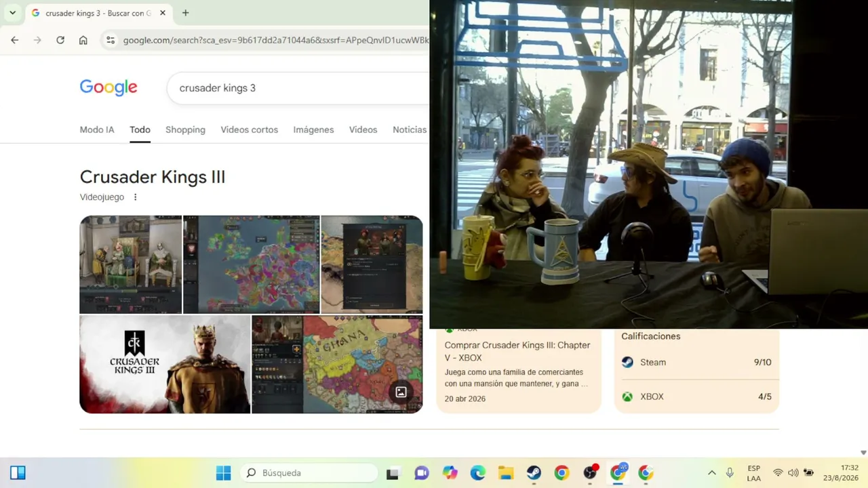Image resolution: width=868 pixels, height=488 pixels.
Task: Focus the crusader kings 3 search box
Action: [x=298, y=88]
